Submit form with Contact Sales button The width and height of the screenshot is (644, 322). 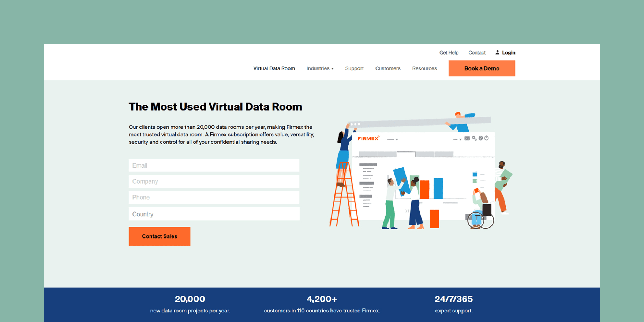pos(159,236)
